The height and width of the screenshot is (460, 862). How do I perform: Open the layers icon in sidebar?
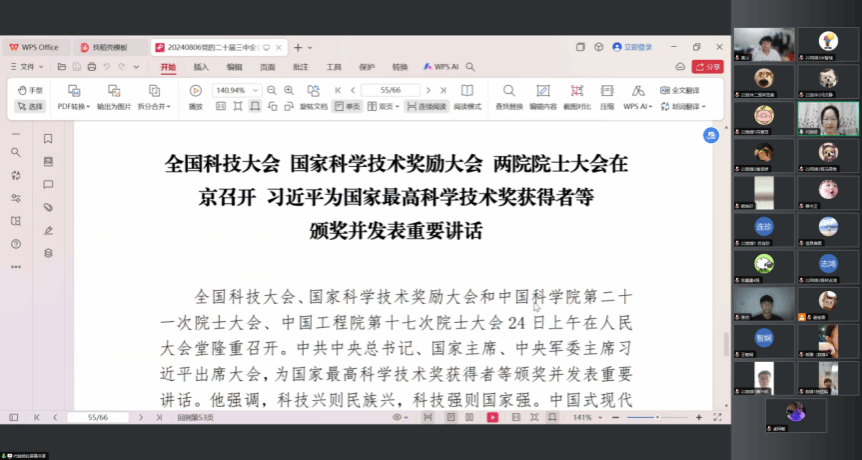47,254
